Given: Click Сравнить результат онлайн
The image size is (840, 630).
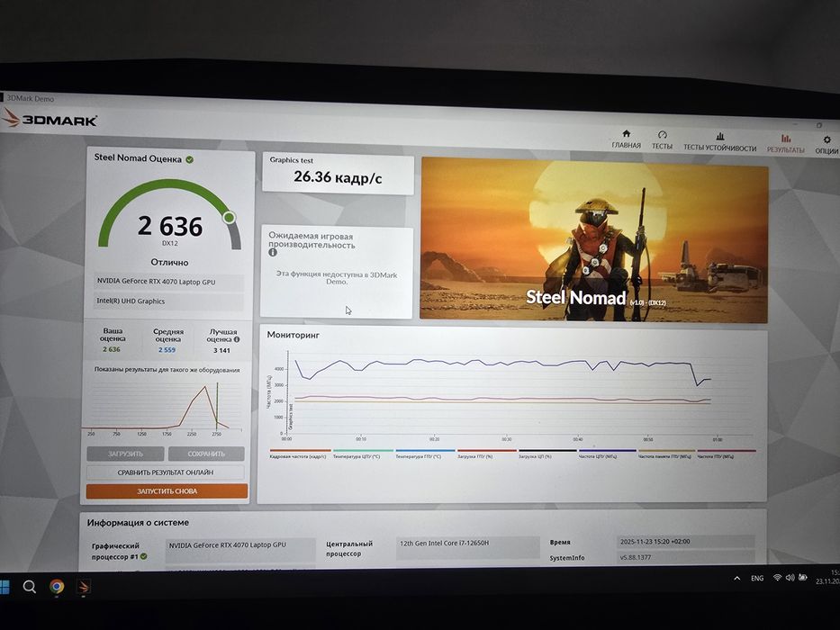Looking at the screenshot, I should click(166, 472).
